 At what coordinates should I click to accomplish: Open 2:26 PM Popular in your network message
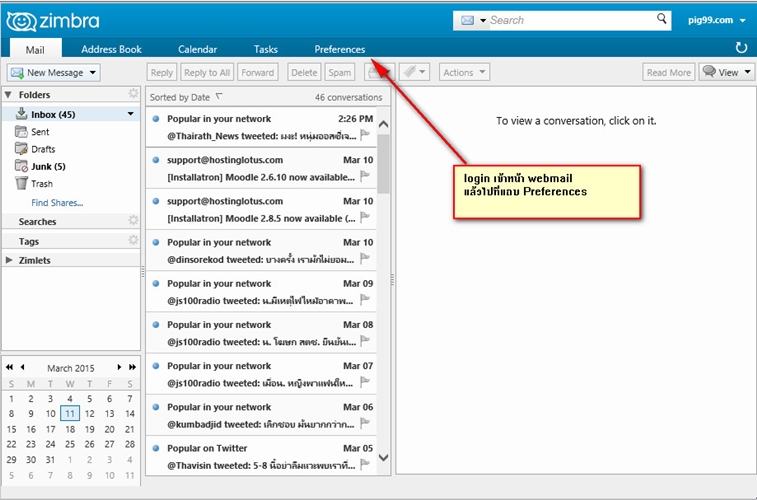(261, 127)
